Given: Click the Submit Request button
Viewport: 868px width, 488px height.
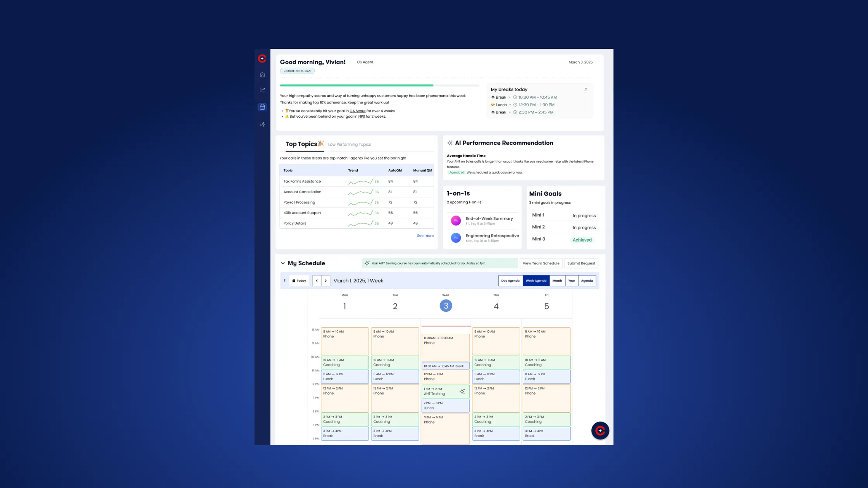Looking at the screenshot, I should point(581,263).
